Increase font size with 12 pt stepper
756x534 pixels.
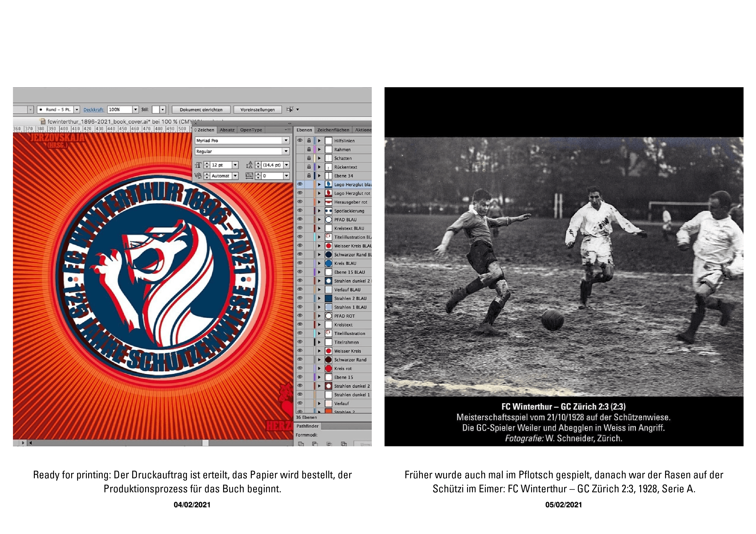click(x=207, y=164)
